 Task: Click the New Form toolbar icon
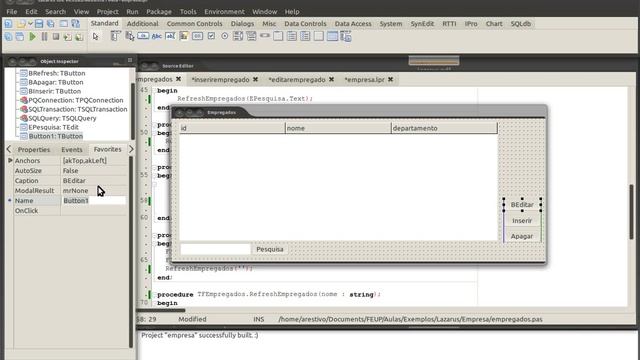click(64, 24)
